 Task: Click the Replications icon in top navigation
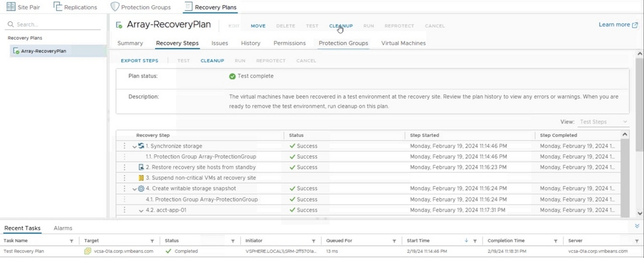[58, 7]
